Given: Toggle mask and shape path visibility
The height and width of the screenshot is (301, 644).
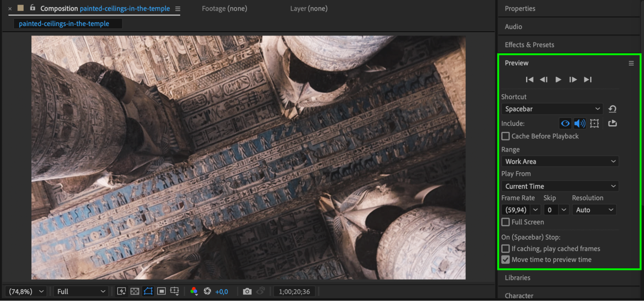Looking at the screenshot, I should [x=148, y=291].
